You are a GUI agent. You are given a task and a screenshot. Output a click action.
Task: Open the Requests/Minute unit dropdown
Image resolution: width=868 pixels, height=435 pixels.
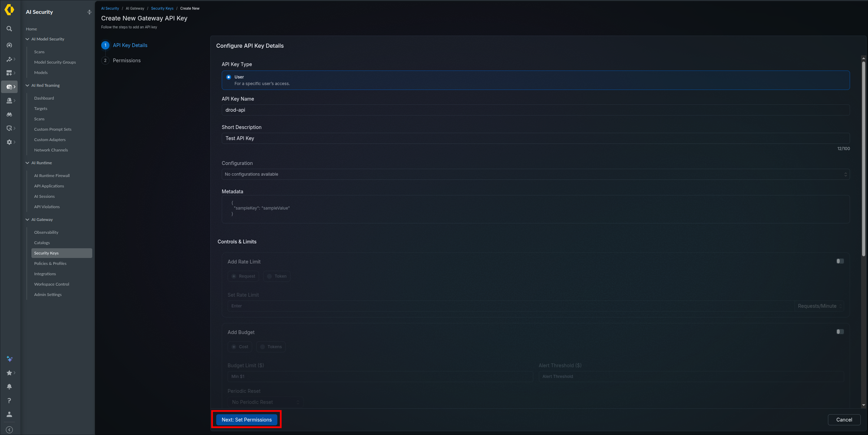(x=819, y=306)
